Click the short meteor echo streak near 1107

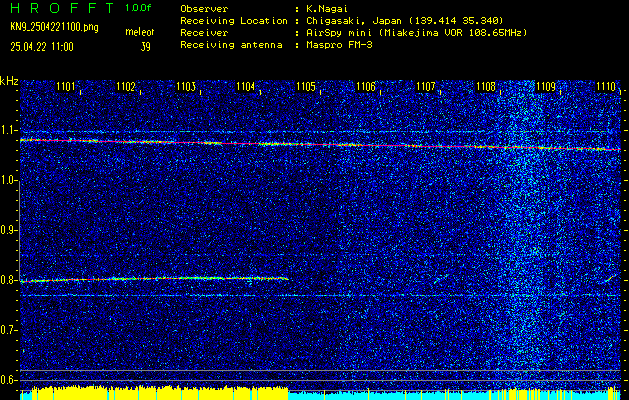441,278
